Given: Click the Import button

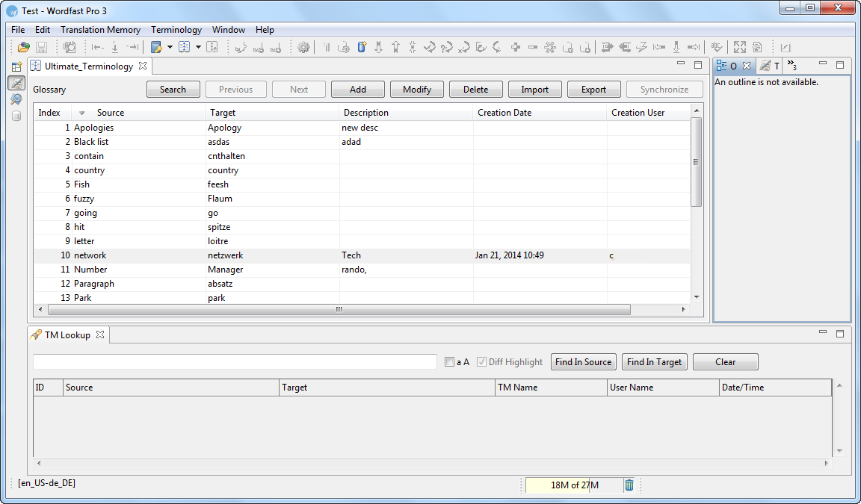Looking at the screenshot, I should (x=535, y=90).
